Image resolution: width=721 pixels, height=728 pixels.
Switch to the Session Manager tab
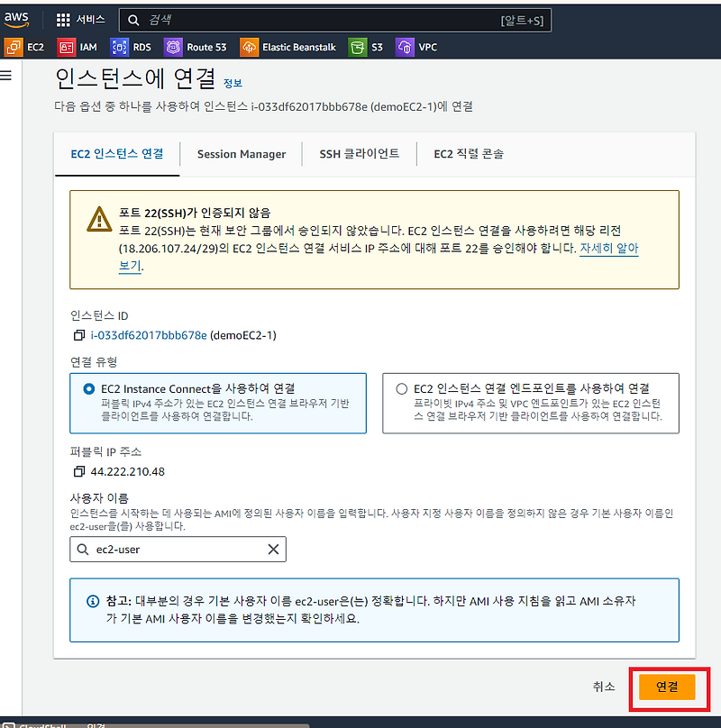point(242,154)
